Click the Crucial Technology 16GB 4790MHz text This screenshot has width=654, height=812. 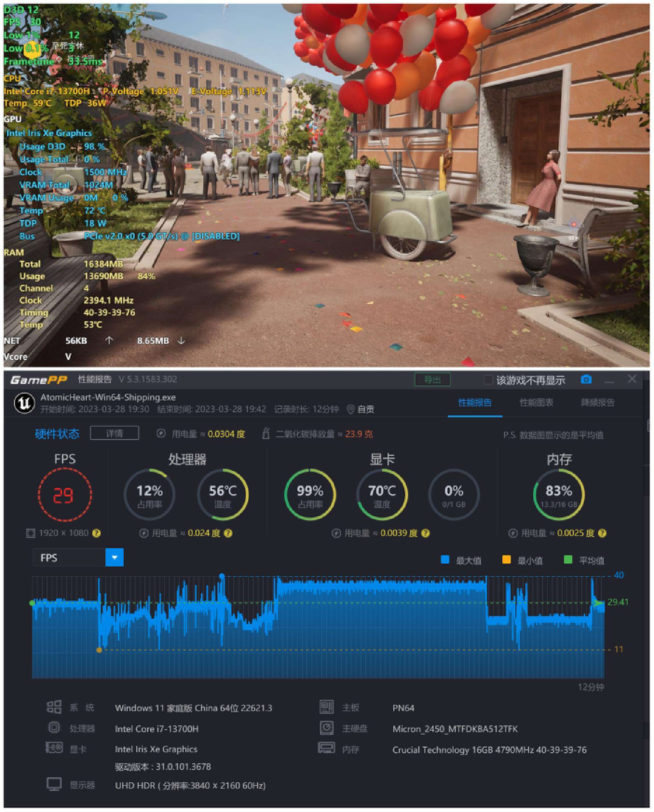489,750
